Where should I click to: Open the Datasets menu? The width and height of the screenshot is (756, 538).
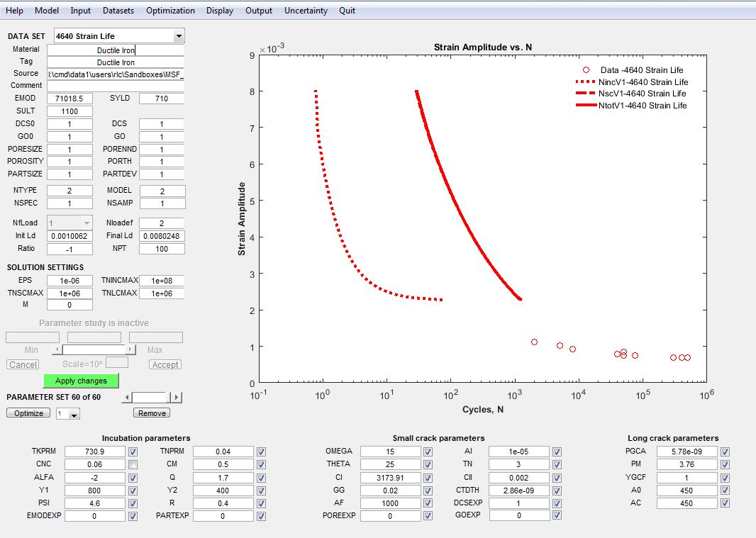point(118,11)
